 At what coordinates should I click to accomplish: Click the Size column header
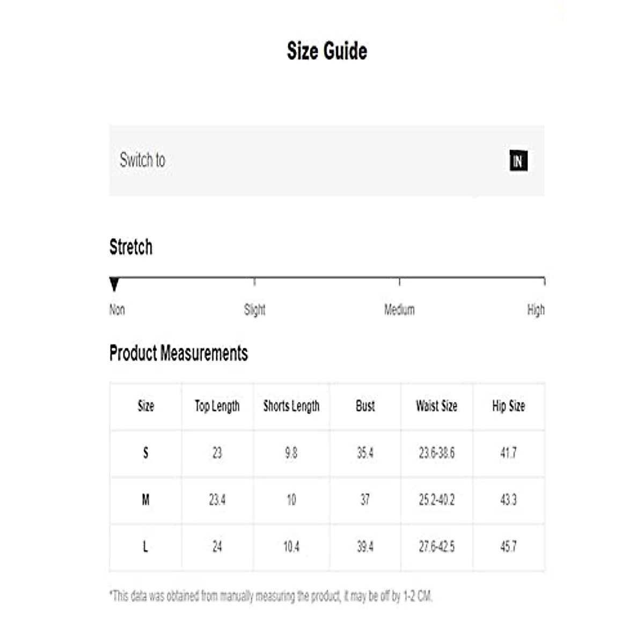145,406
